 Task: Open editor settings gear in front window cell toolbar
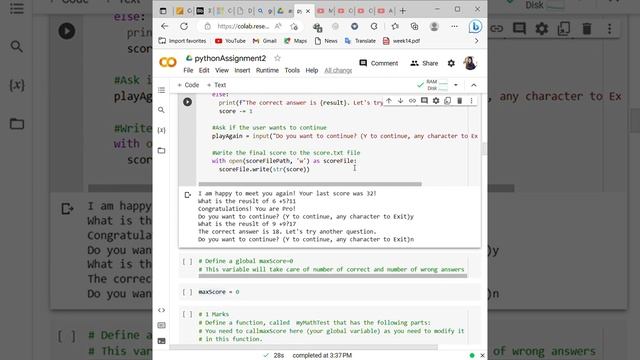tap(436, 100)
